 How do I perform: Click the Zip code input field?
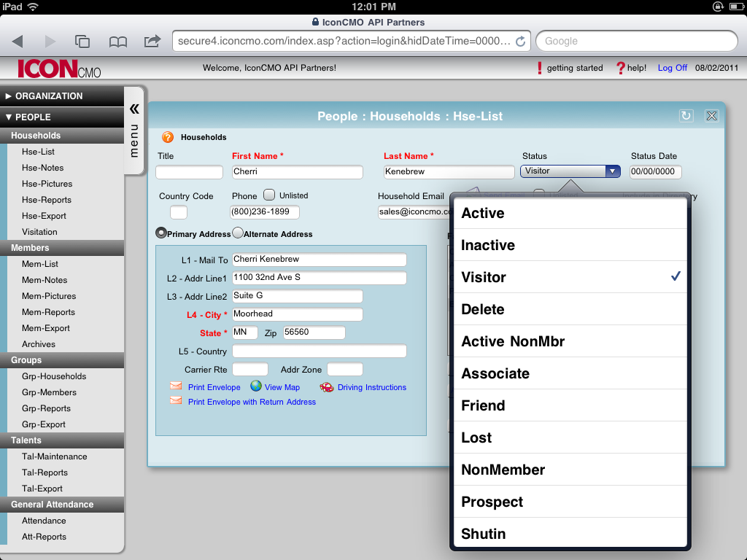[314, 332]
